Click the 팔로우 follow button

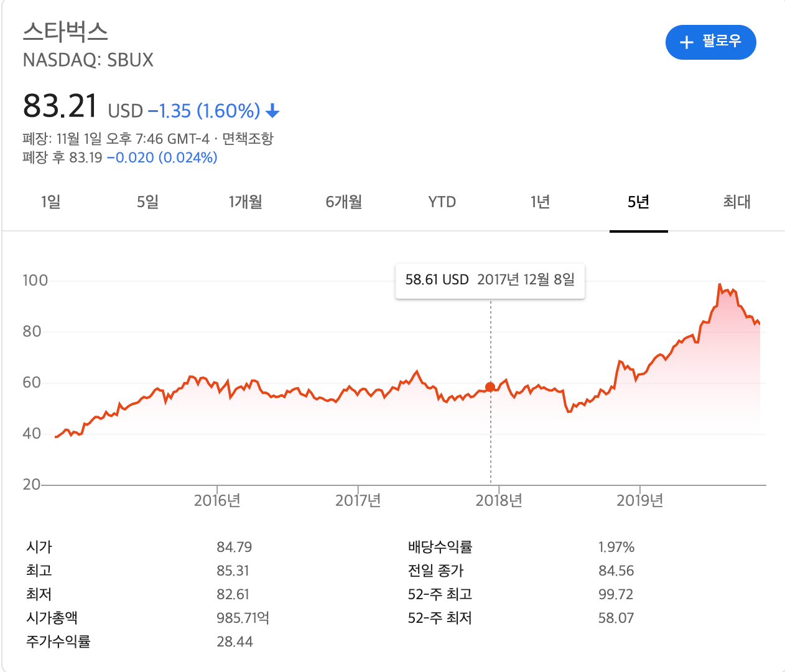tap(710, 42)
